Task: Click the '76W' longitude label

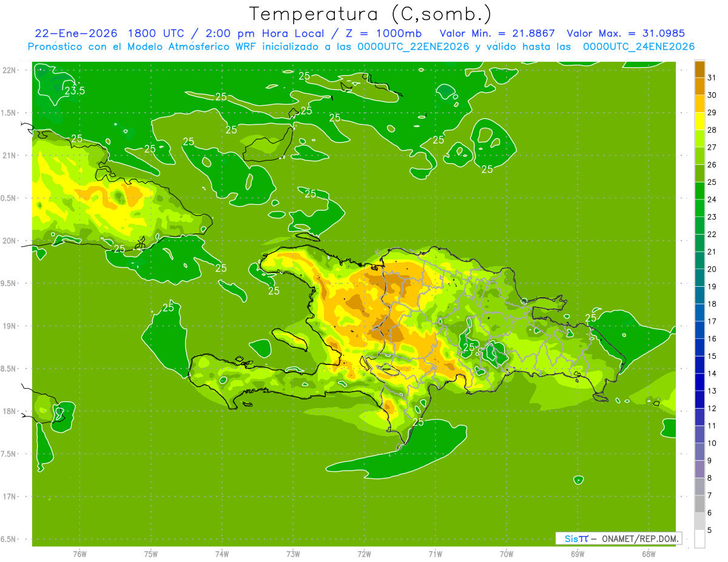Action: (79, 554)
